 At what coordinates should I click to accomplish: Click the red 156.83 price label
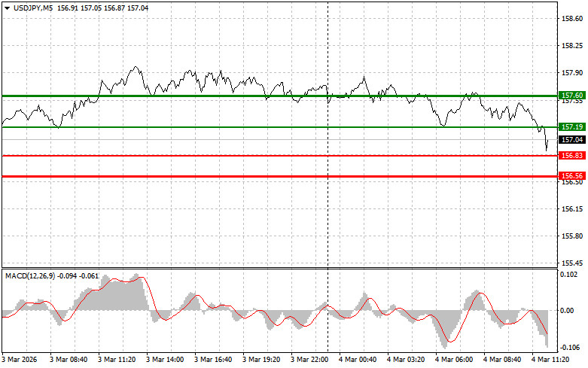(x=571, y=155)
